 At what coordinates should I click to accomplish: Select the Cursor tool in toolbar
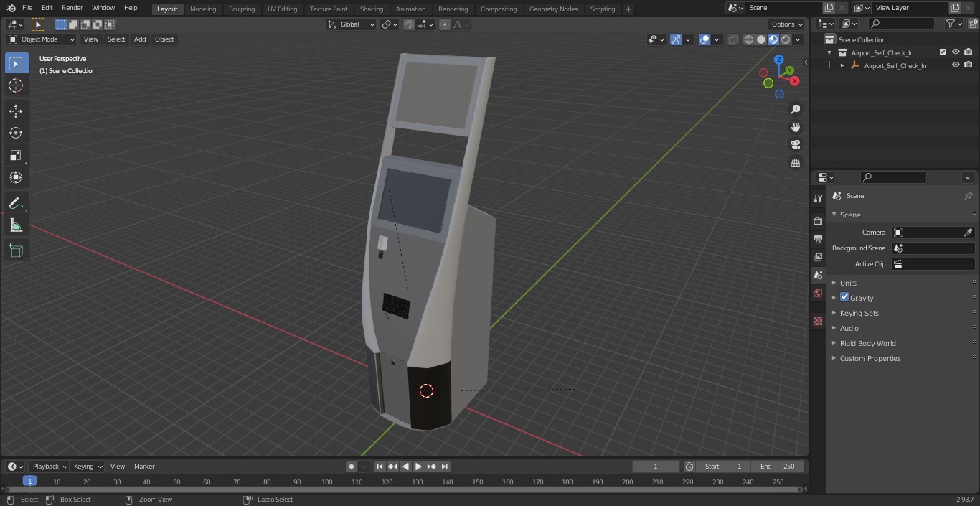pyautogui.click(x=16, y=85)
